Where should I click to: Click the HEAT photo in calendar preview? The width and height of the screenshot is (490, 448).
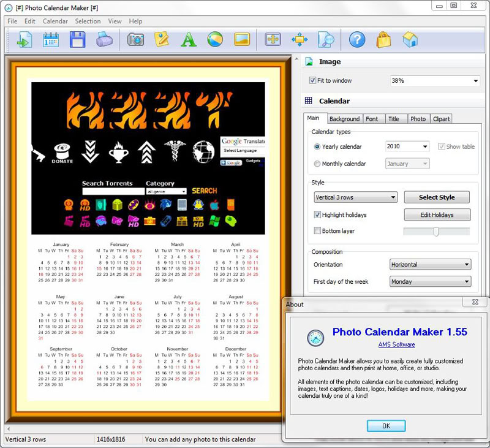click(x=148, y=158)
